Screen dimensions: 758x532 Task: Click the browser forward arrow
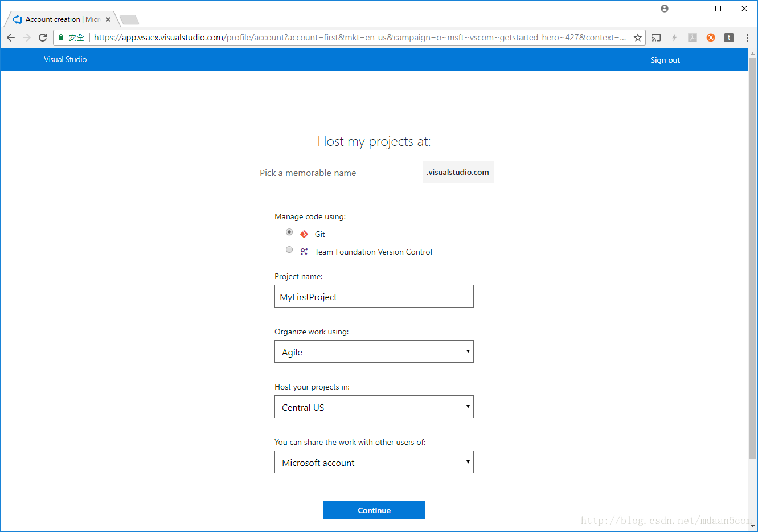(x=27, y=38)
